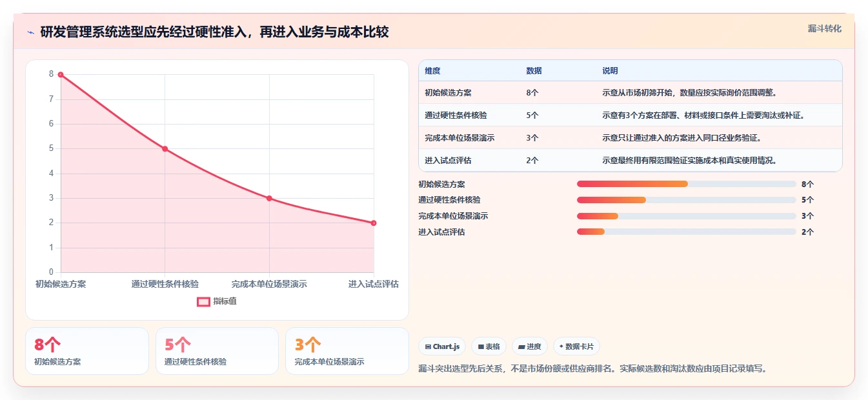Open the 5个 通过硬性条件核验 data card

(217, 351)
